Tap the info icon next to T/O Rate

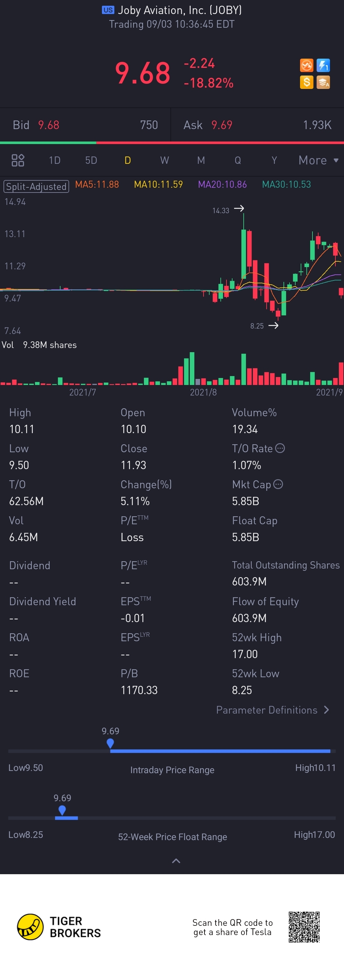tap(280, 448)
